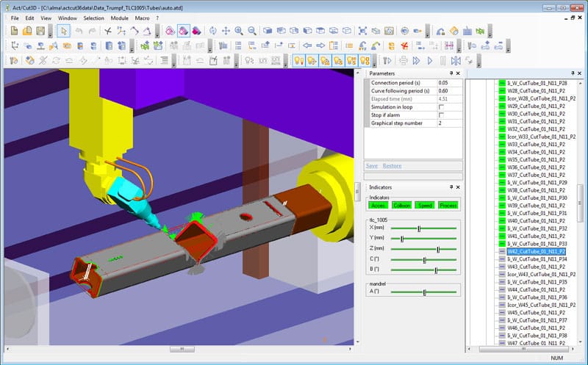Select the arrow pointer selection tool

tap(63, 31)
